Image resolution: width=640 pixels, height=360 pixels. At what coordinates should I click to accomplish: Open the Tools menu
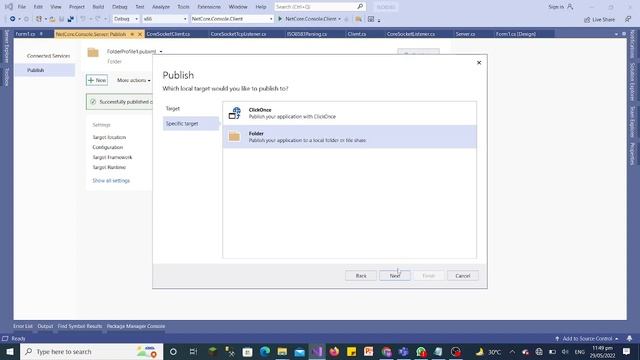coord(183,7)
